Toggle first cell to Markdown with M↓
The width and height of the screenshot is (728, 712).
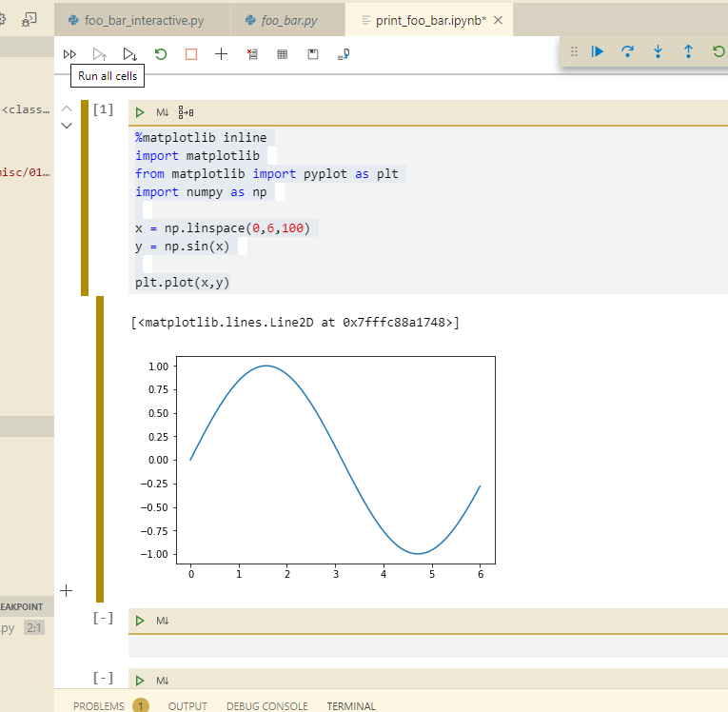(162, 112)
